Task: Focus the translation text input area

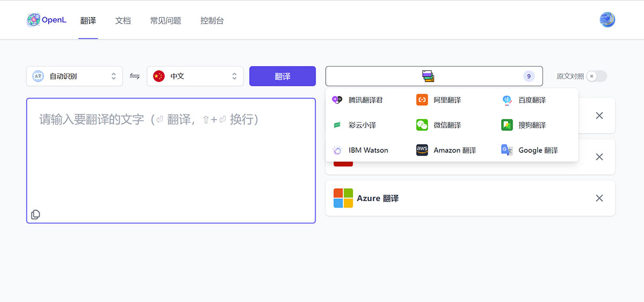Action: click(x=171, y=161)
